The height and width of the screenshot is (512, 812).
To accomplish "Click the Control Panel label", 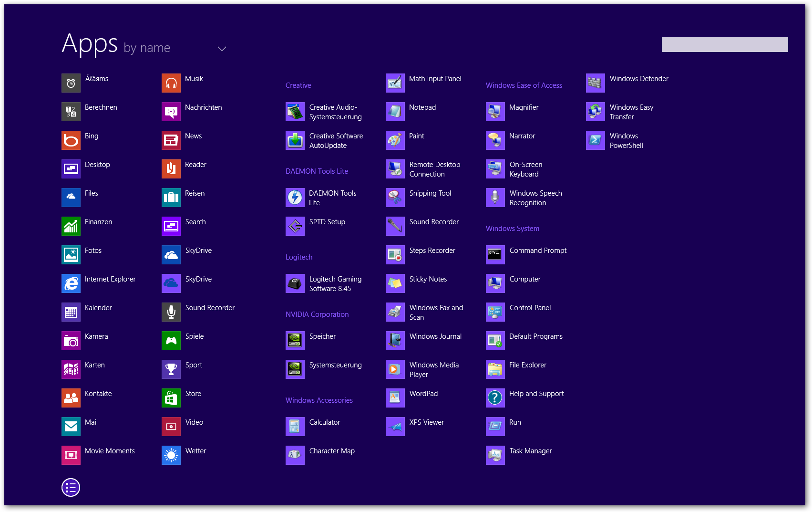I will tap(530, 308).
